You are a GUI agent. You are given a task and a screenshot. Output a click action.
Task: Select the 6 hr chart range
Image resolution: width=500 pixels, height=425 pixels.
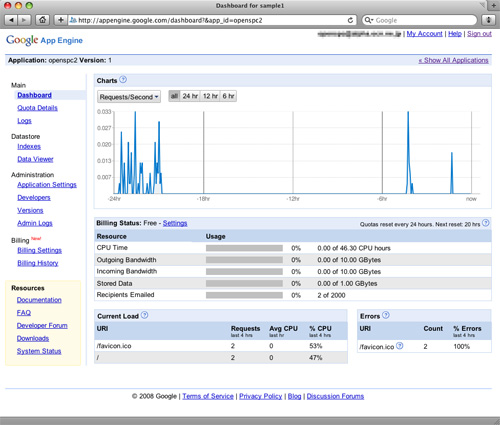pos(228,96)
